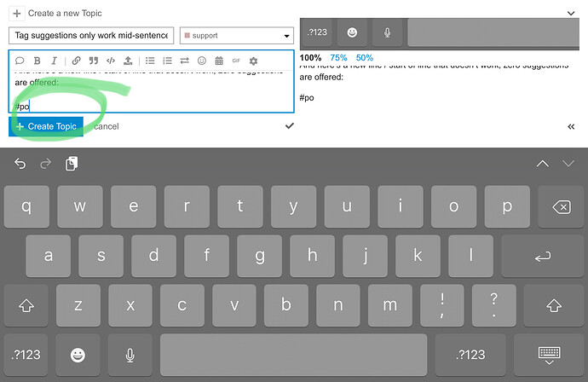Tap the keyboard undo arrow
Viewport: 588px width, 382px height.
(x=20, y=164)
